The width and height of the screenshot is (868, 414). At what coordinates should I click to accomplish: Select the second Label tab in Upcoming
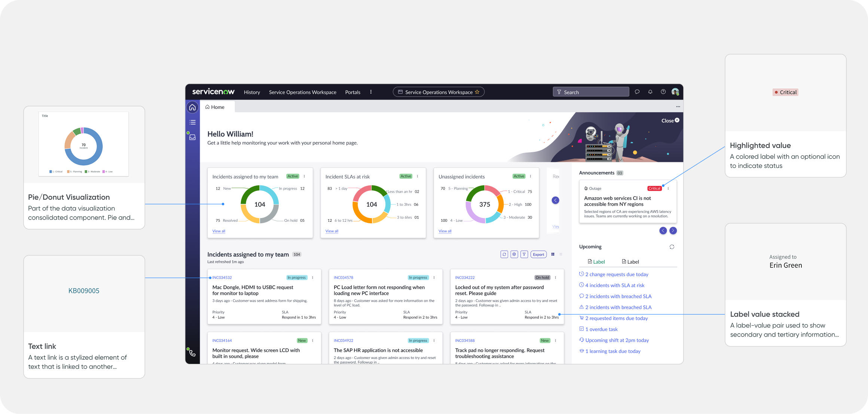630,262
